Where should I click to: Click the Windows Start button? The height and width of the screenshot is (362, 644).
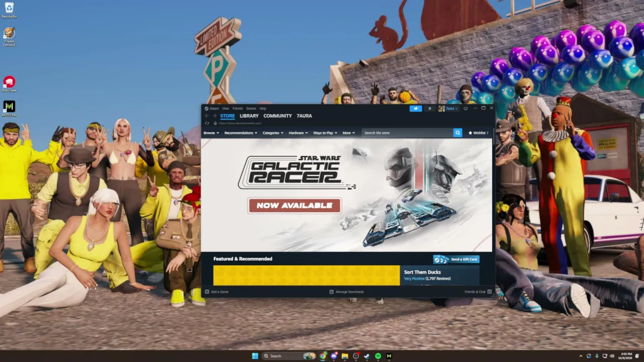pyautogui.click(x=255, y=356)
